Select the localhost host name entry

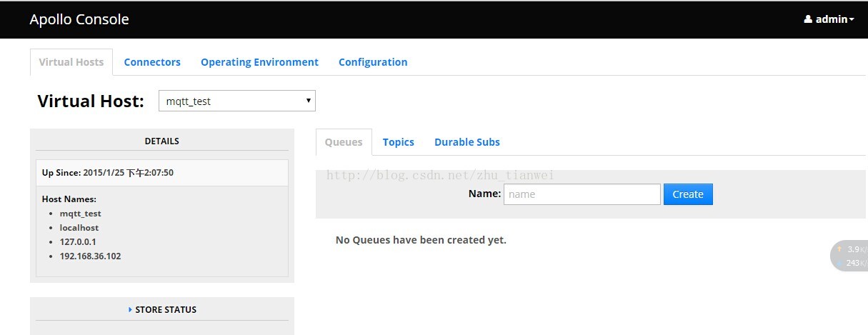(79, 228)
